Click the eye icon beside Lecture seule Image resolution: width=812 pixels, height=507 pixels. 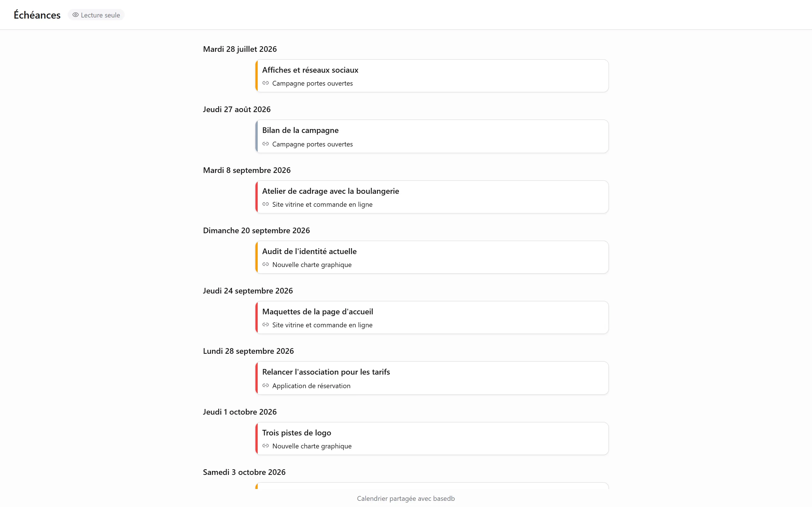click(76, 15)
